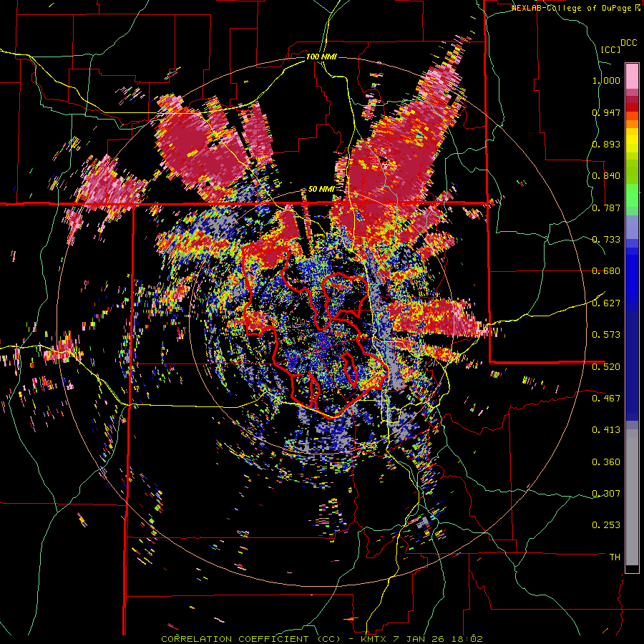Click the light pink swatch beside 1.000
The width and height of the screenshot is (644, 644).
pos(632,76)
